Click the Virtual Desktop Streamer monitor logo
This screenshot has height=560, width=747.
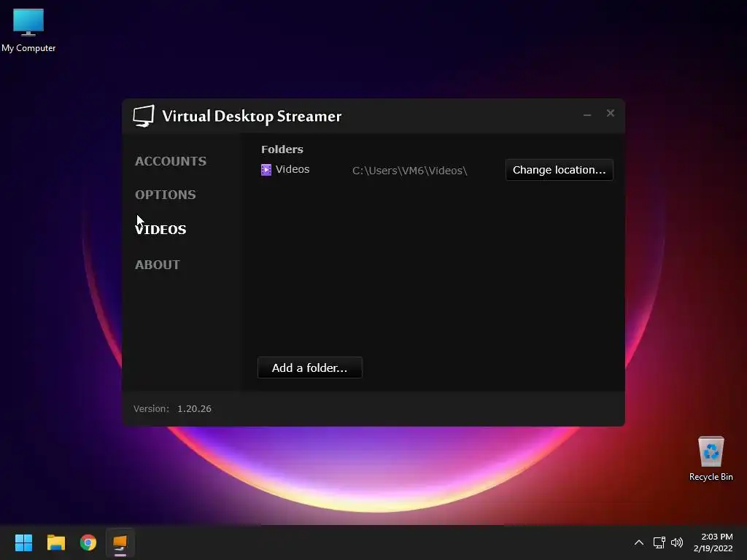[x=144, y=116]
